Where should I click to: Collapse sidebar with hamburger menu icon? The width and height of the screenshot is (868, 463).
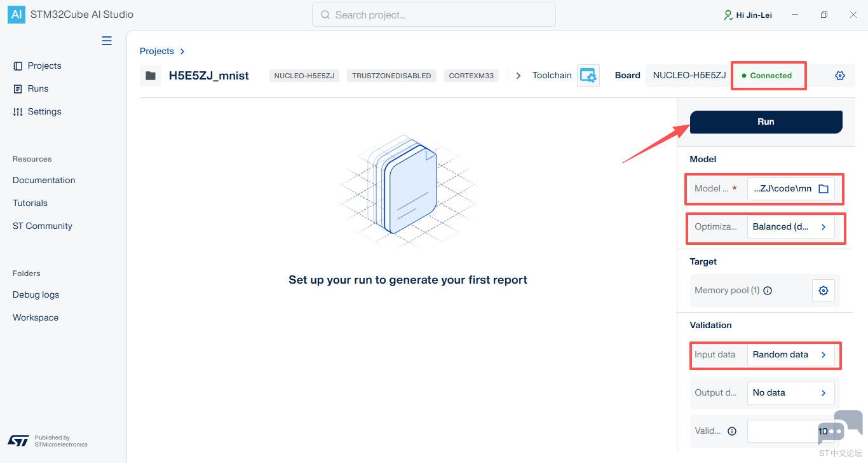(107, 41)
